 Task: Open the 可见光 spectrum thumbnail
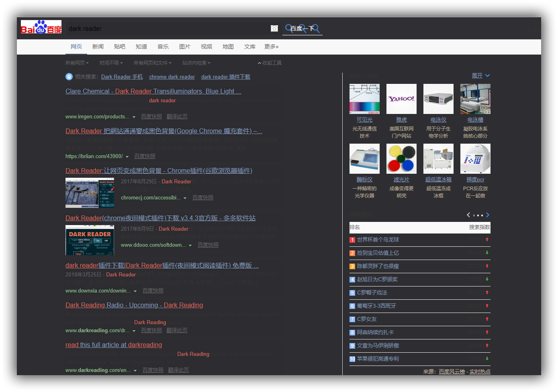click(364, 99)
